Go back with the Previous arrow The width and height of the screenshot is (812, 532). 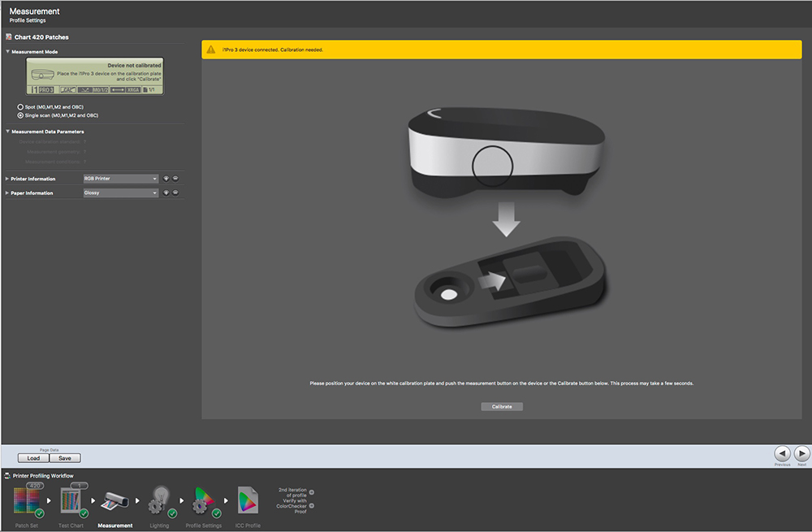(781, 453)
